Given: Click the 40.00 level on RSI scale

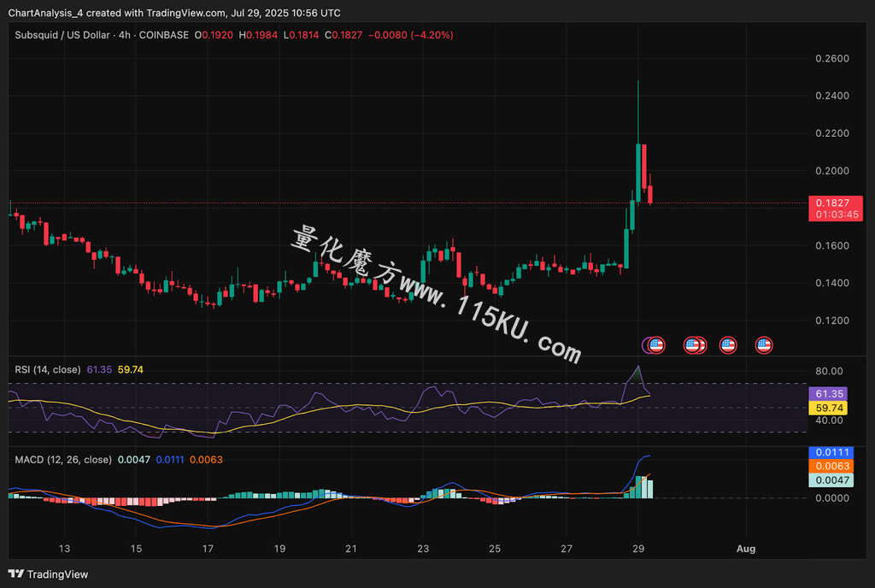Looking at the screenshot, I should point(829,420).
